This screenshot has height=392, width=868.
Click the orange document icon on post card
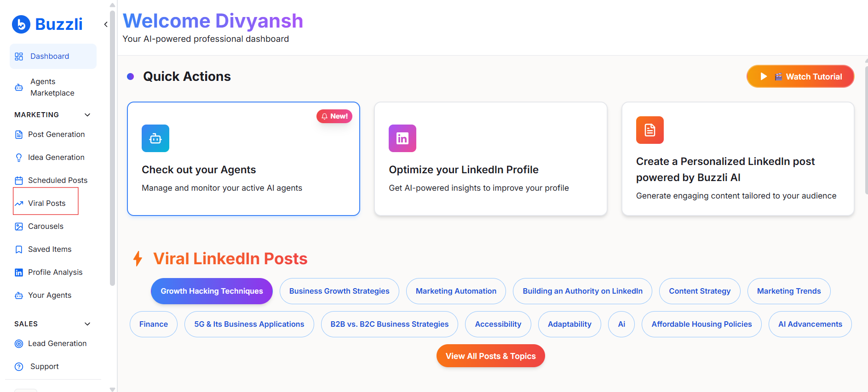pyautogui.click(x=650, y=130)
